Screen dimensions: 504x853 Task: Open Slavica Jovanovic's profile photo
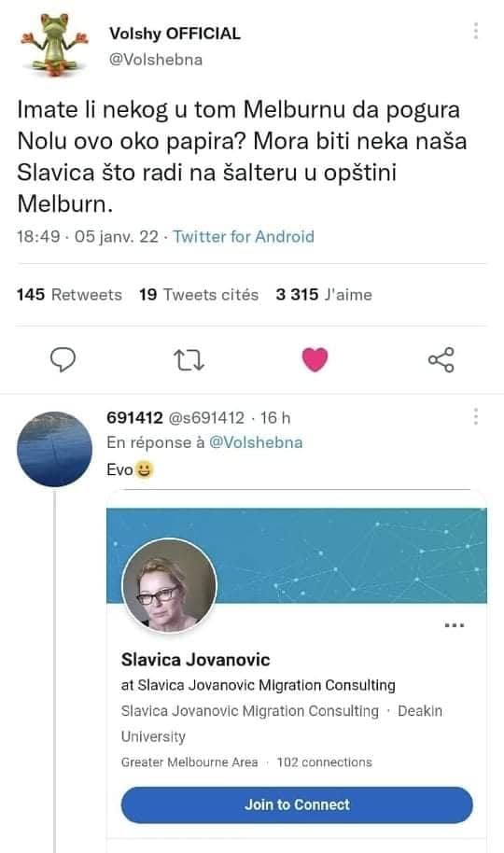169,585
